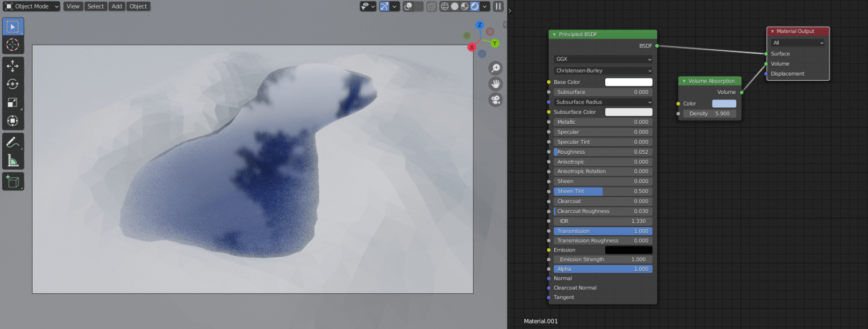
Task: Select the Add Cube tool
Action: pos(12,181)
